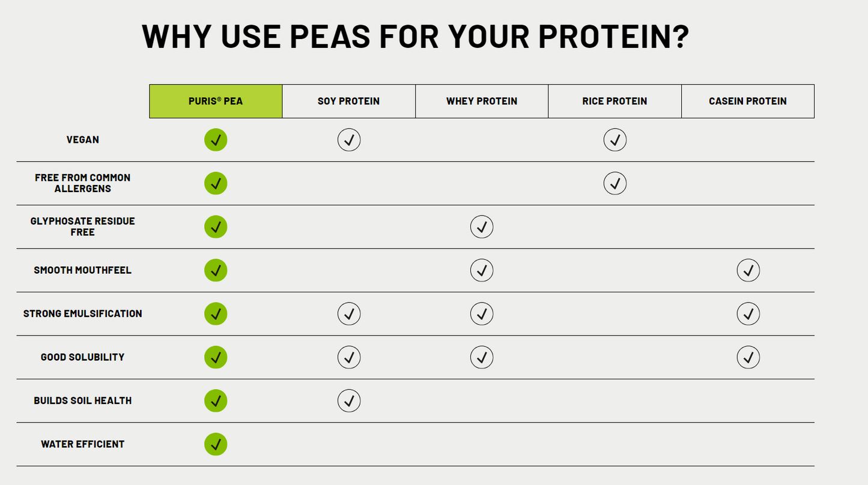The width and height of the screenshot is (868, 485).
Task: Select the Rice Protein column header
Action: click(615, 101)
